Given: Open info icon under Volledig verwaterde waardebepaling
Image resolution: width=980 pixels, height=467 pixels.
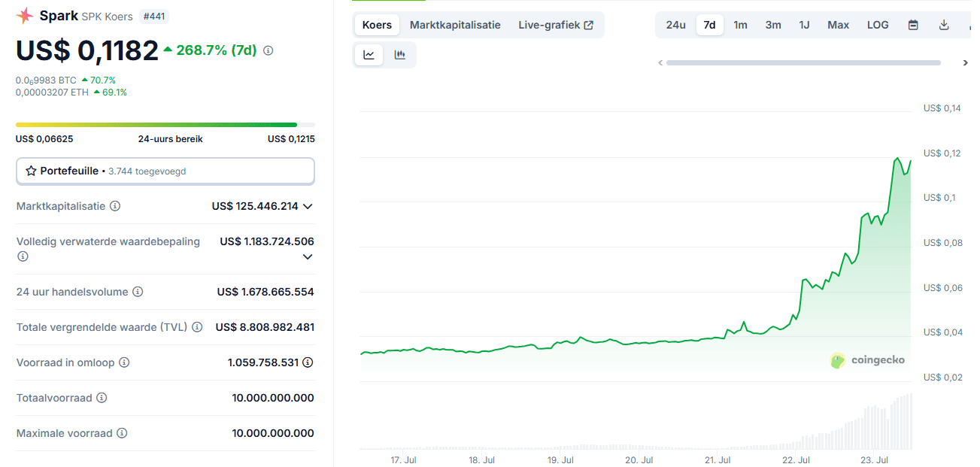Looking at the screenshot, I should (23, 256).
